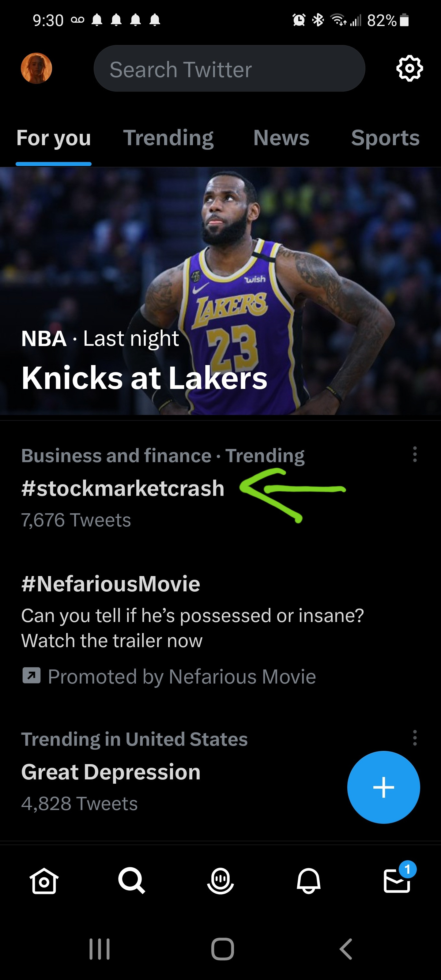Go to the Home feed icon

click(44, 880)
